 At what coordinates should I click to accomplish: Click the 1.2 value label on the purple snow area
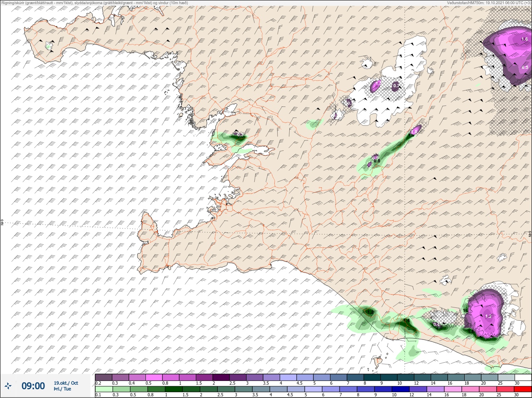(489, 317)
